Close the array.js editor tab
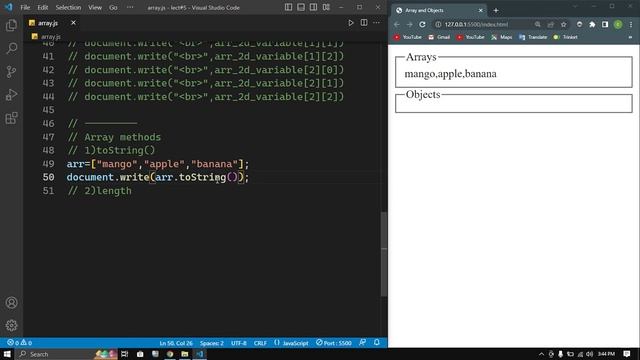This screenshot has width=640, height=360. pos(73,23)
